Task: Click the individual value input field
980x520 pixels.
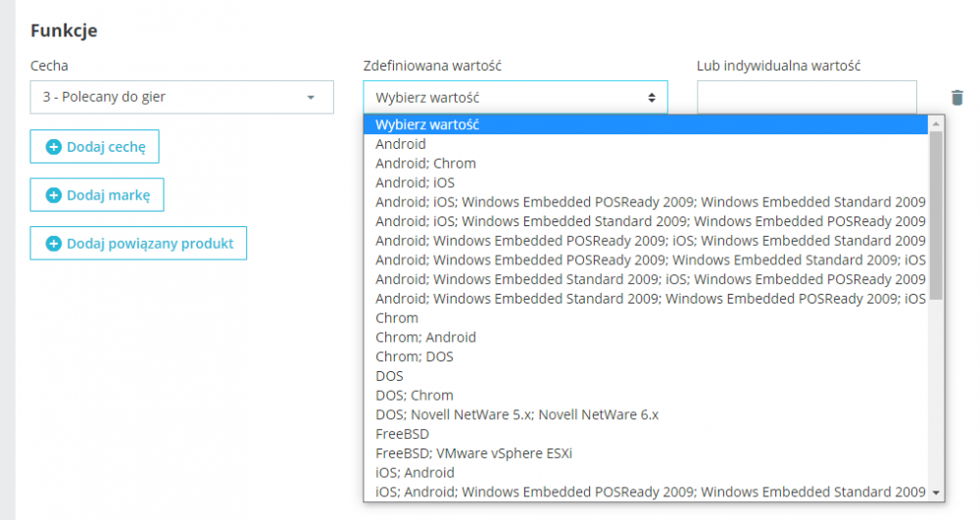Action: (807, 97)
